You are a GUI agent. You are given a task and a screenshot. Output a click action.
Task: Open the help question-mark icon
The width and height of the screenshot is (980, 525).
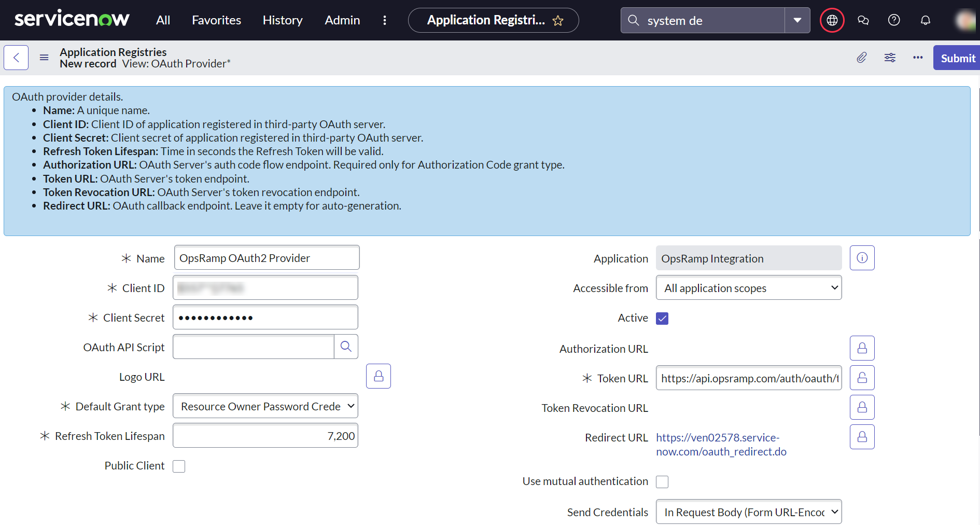click(x=894, y=20)
